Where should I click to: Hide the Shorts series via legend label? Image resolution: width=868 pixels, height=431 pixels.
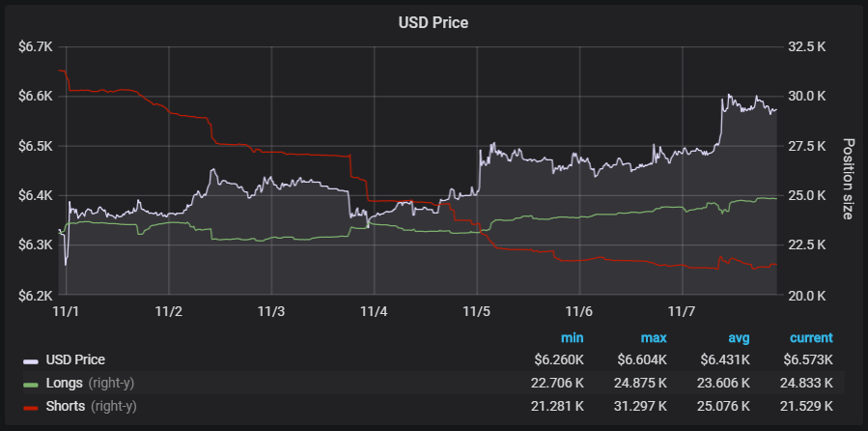click(68, 406)
